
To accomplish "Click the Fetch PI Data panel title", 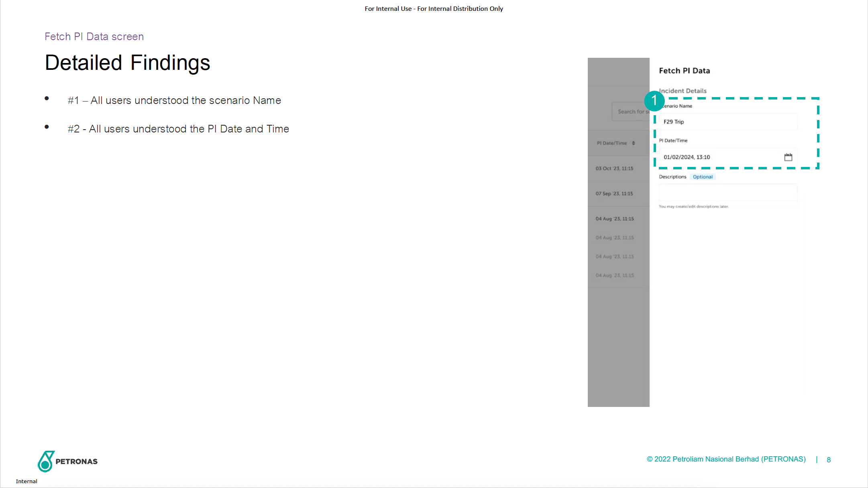I will (x=684, y=71).
